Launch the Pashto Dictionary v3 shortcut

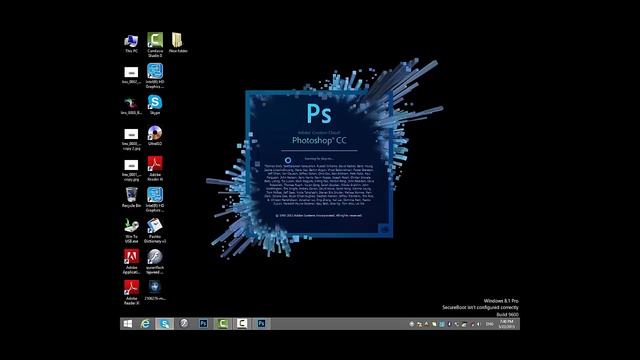point(155,230)
